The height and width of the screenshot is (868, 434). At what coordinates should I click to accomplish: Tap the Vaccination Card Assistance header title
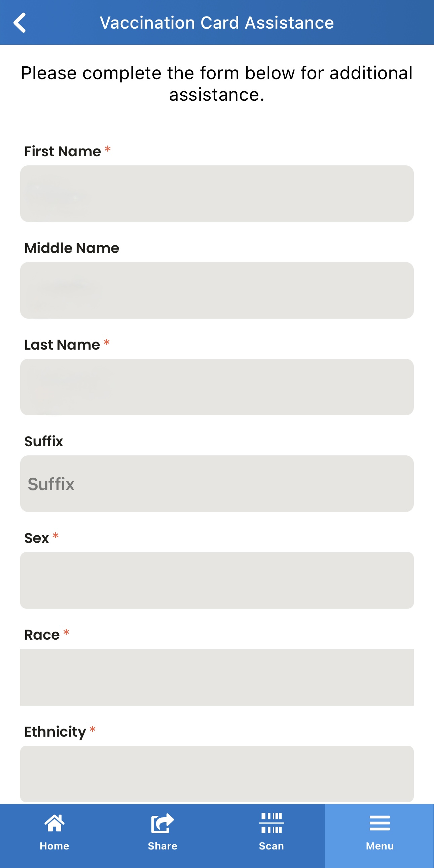tap(217, 23)
